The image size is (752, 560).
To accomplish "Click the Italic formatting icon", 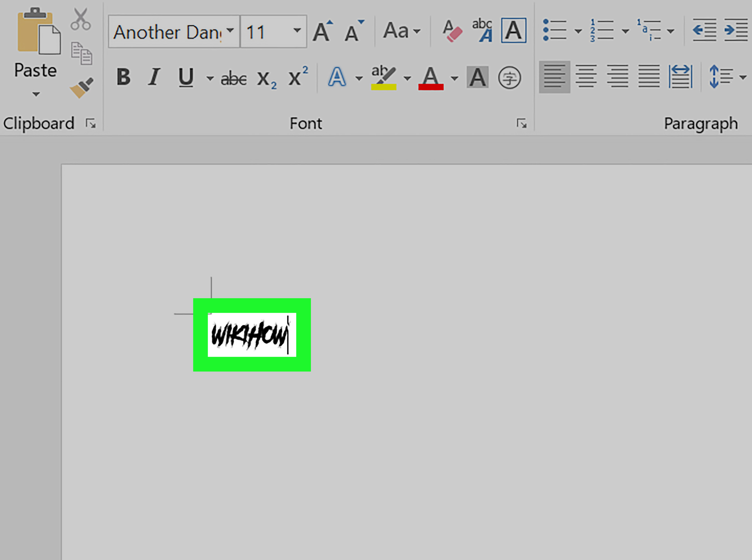I will (x=154, y=77).
